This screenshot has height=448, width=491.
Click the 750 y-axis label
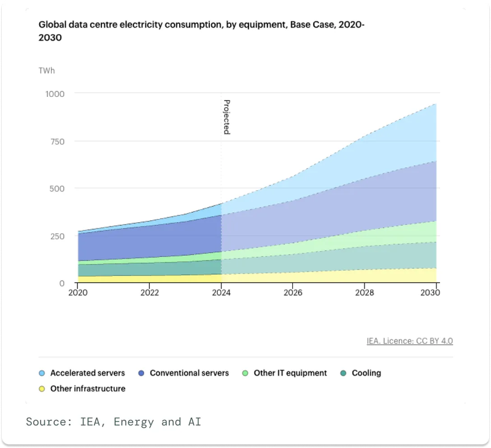(57, 142)
